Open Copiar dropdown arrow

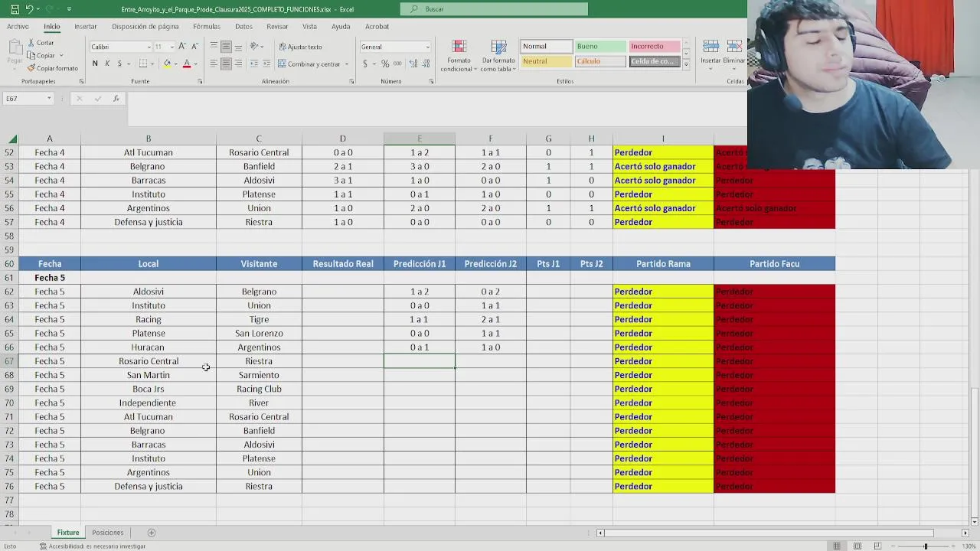point(60,56)
